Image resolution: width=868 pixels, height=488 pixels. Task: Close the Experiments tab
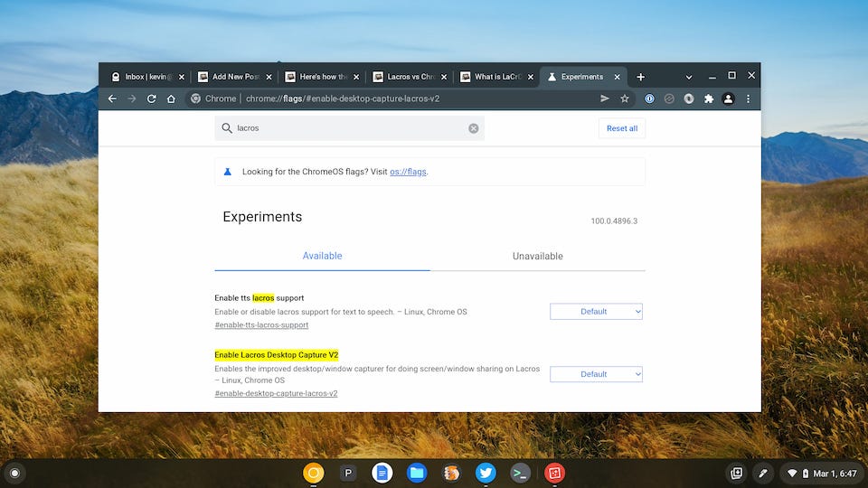coord(617,78)
